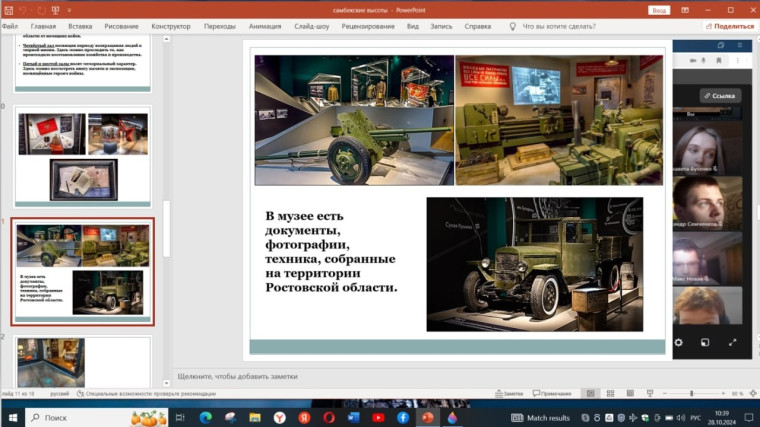Screen dimensions: 760x427
Task: Open the Вставка ribbon tab
Action: [x=80, y=26]
